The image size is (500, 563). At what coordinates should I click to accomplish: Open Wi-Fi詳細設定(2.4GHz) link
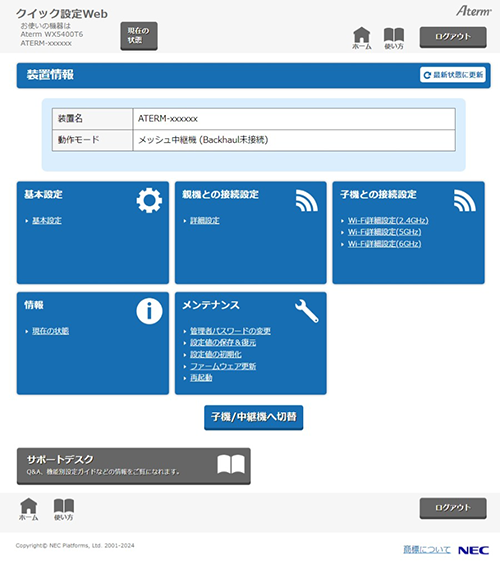[388, 220]
